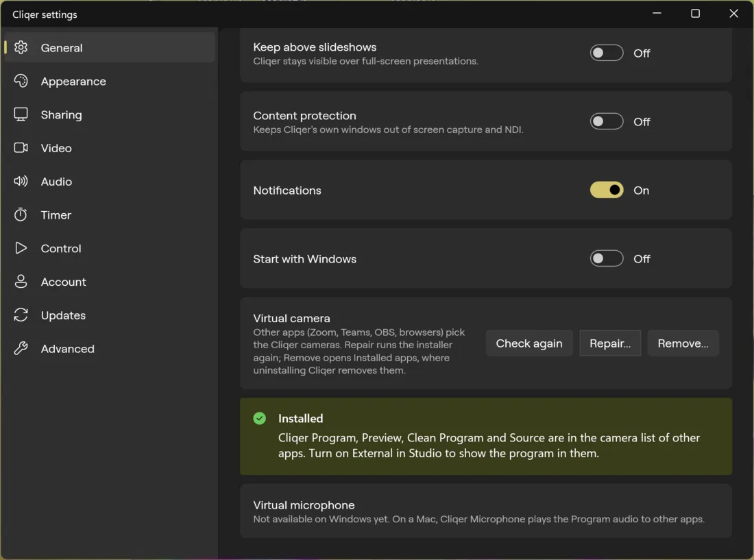This screenshot has height=560, width=754.
Task: Go to the Sharing settings
Action: 110,114
